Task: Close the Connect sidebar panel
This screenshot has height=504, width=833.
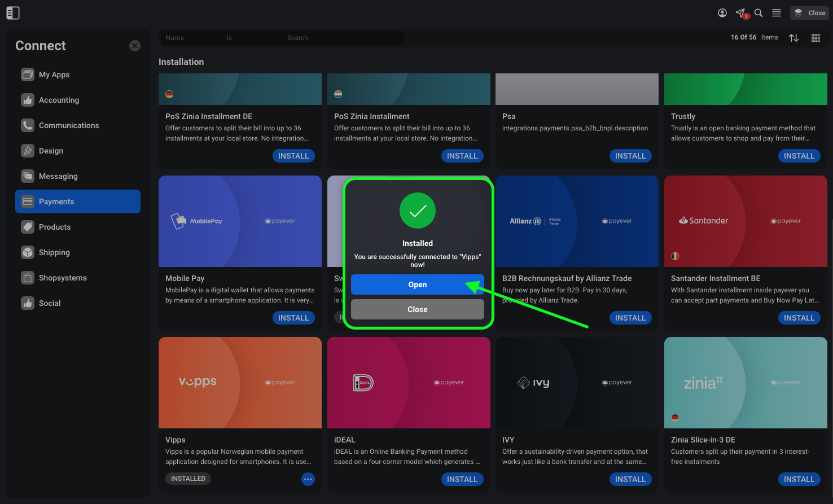Action: (135, 46)
